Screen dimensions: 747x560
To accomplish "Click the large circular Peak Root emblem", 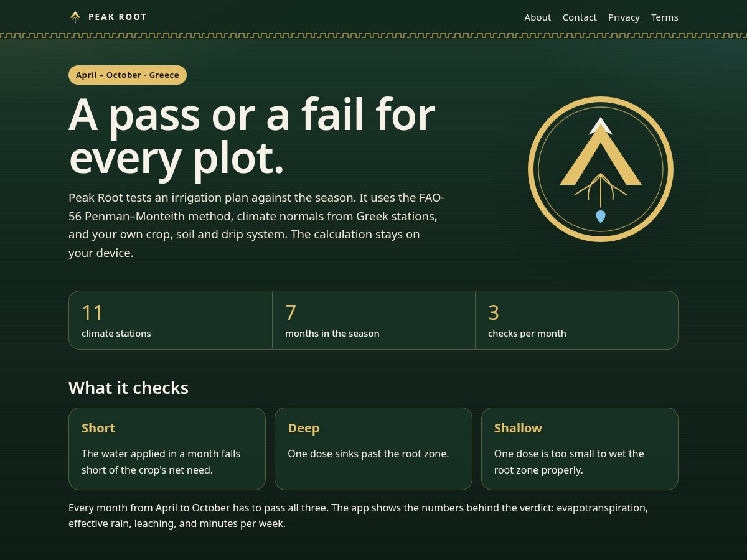I will [601, 169].
